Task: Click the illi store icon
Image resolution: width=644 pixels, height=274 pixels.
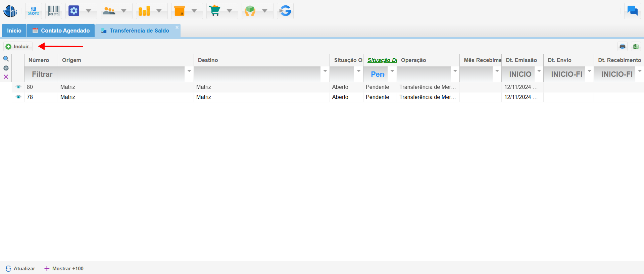Action: 34,11
